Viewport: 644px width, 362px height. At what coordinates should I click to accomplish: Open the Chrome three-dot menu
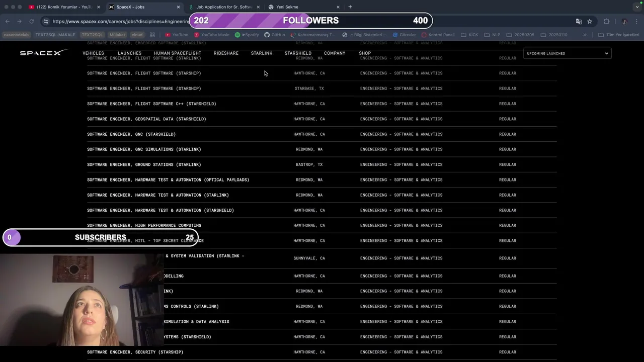point(637,21)
